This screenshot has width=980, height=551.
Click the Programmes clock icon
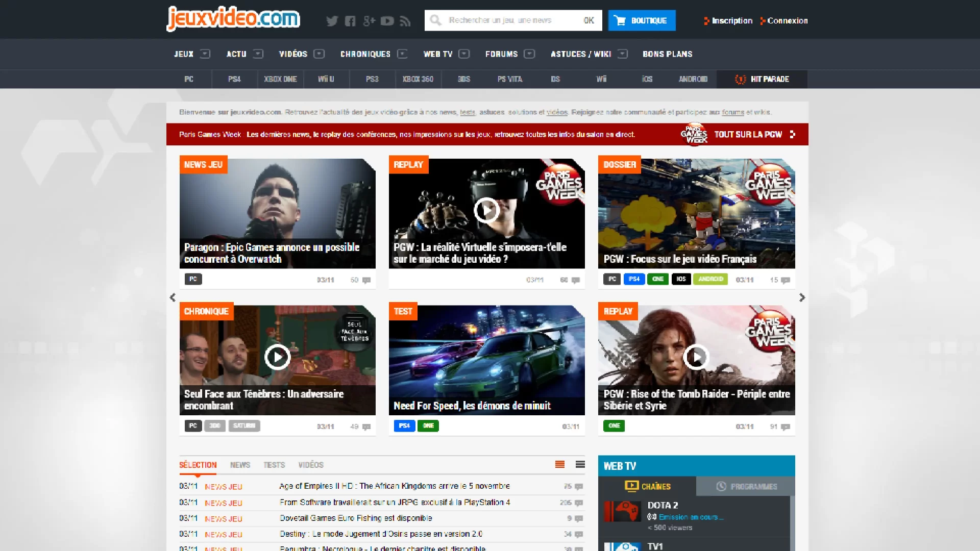coord(721,486)
